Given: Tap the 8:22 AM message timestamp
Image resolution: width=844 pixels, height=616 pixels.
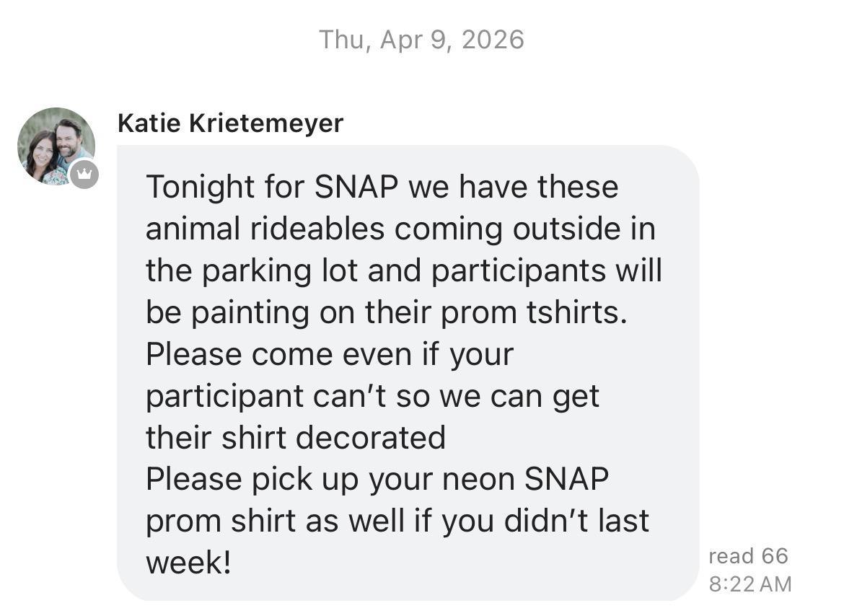Looking at the screenshot, I should point(750,584).
